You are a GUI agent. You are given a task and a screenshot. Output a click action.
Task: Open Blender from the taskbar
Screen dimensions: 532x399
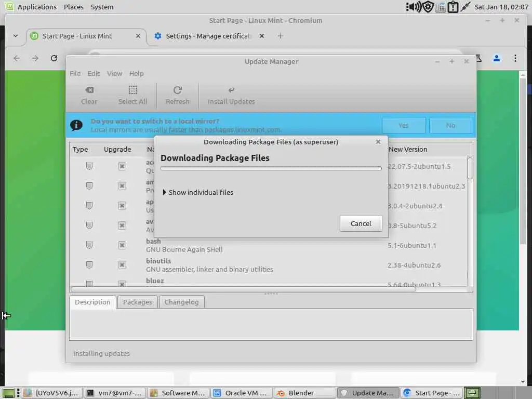point(304,393)
